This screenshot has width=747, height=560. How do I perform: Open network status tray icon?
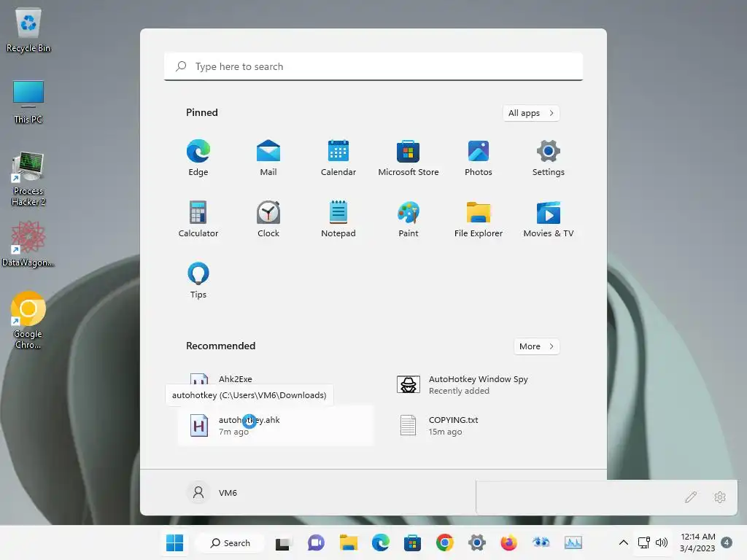pyautogui.click(x=644, y=542)
